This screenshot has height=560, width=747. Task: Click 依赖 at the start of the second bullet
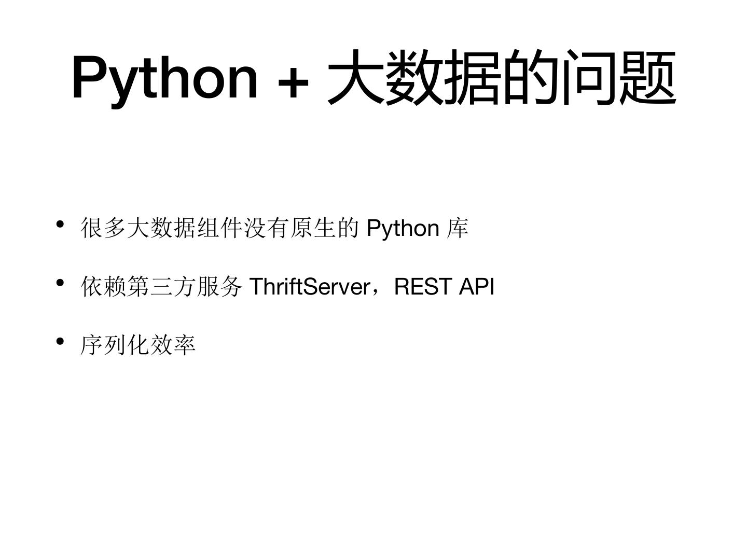104,287
